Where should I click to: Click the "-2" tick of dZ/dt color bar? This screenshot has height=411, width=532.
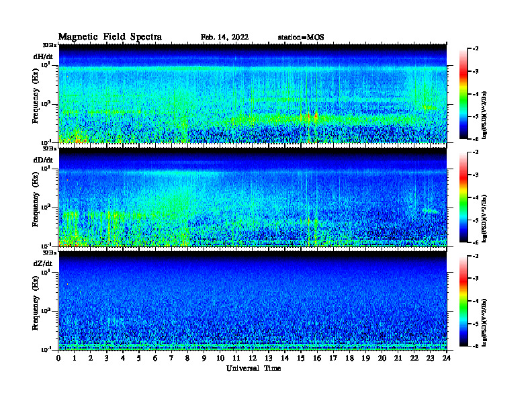tap(476, 256)
